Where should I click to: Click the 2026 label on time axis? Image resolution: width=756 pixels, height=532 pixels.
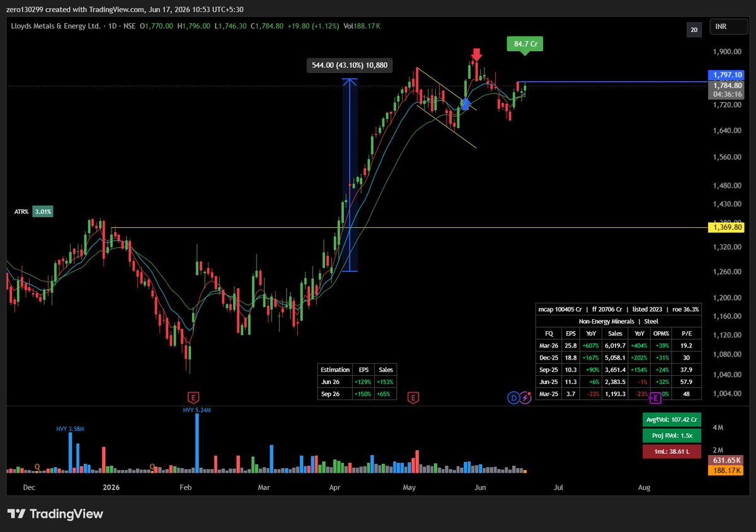click(x=112, y=487)
